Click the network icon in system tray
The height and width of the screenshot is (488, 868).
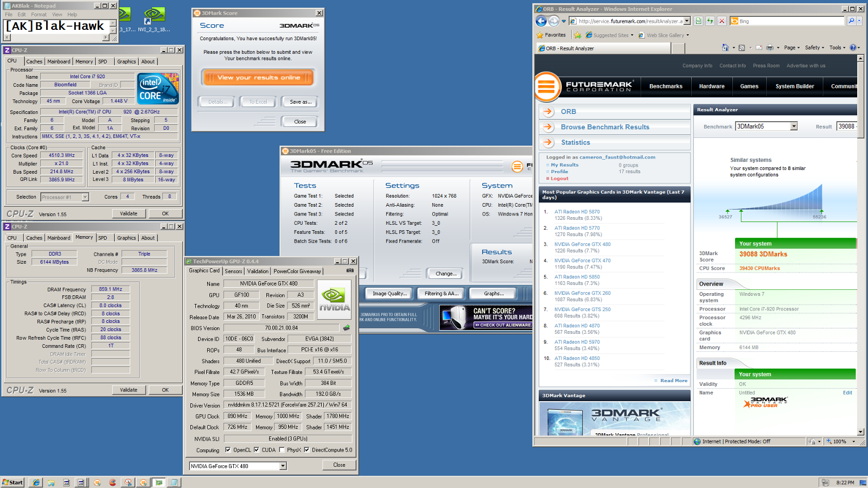click(x=825, y=482)
